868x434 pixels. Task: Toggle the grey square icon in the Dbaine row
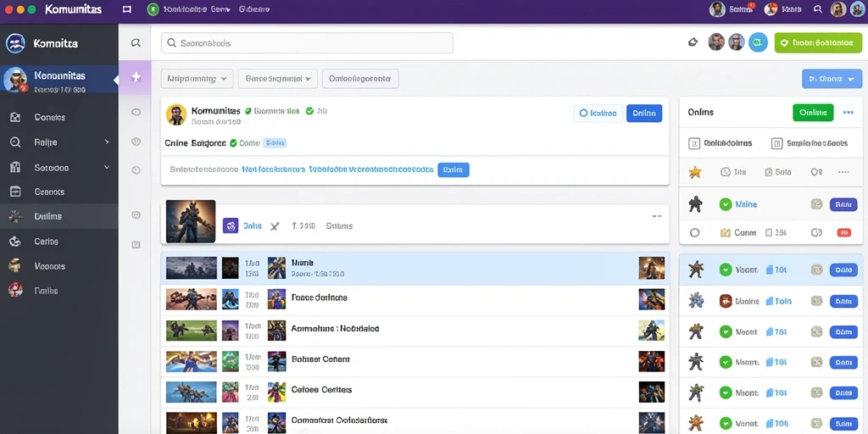[816, 301]
